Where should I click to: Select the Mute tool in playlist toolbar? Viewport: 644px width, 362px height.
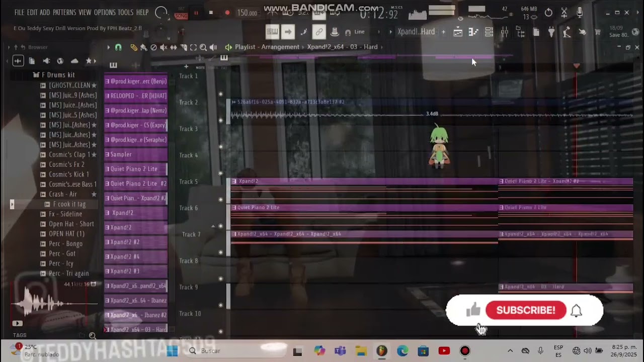pyautogui.click(x=164, y=47)
